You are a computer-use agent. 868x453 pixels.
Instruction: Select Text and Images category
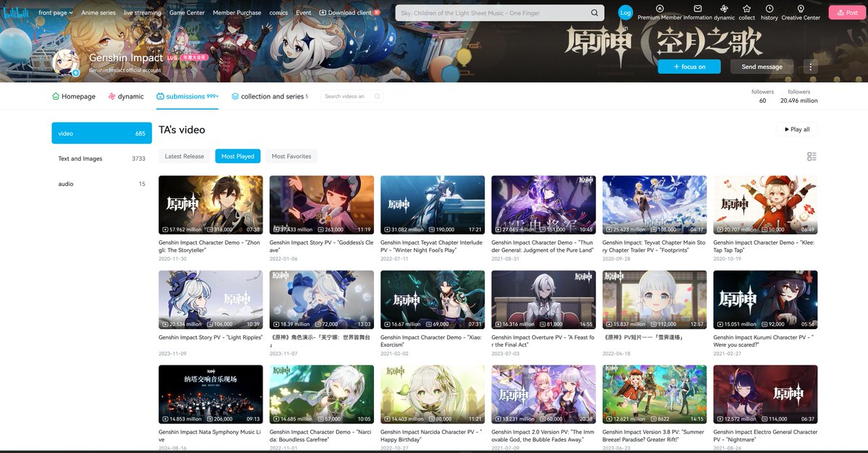(102, 158)
